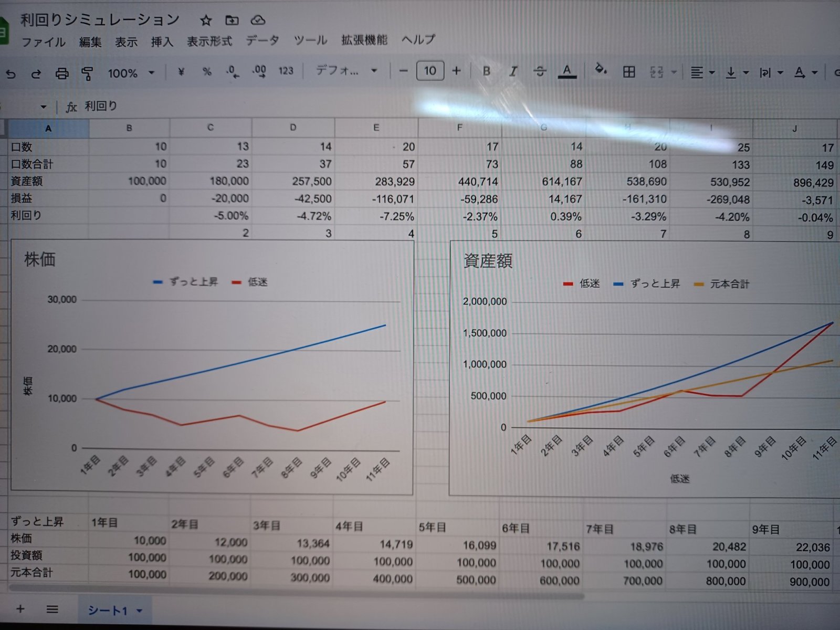The image size is (840, 630).
Task: Open the ツール menu
Action: coord(310,40)
